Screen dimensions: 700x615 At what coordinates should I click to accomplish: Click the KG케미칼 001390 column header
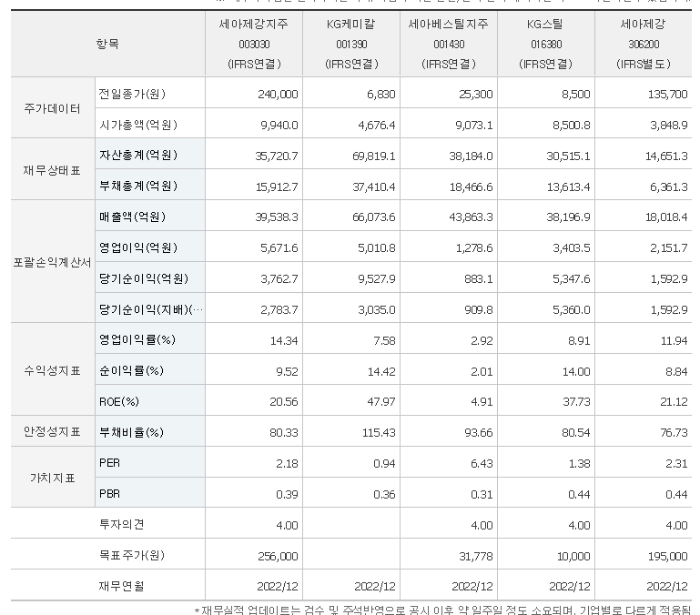coord(351,44)
